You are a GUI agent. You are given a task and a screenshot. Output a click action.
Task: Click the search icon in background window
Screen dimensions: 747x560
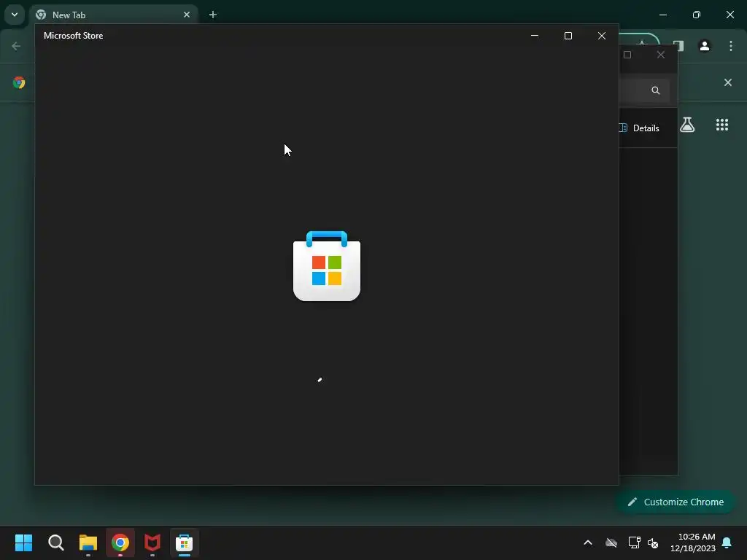(x=656, y=90)
